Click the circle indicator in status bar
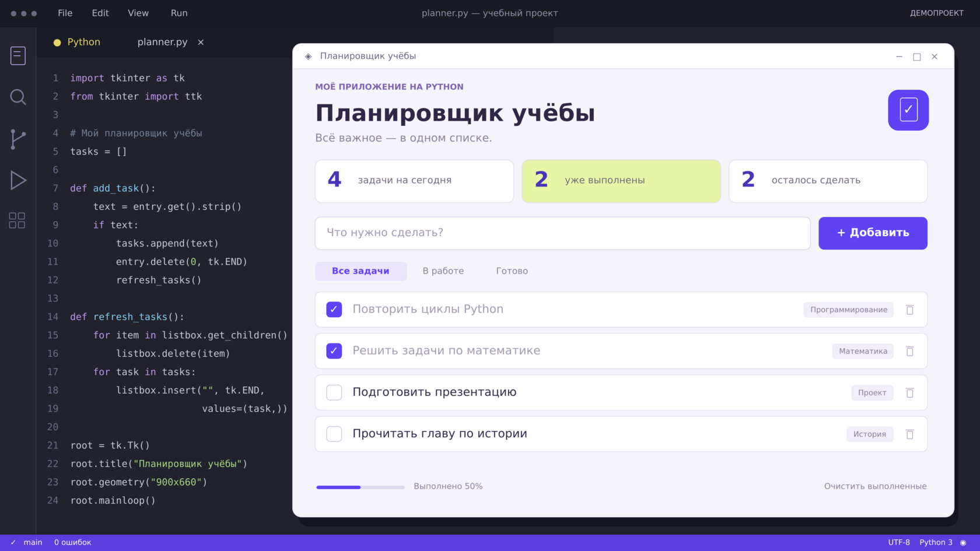 pos(963,542)
